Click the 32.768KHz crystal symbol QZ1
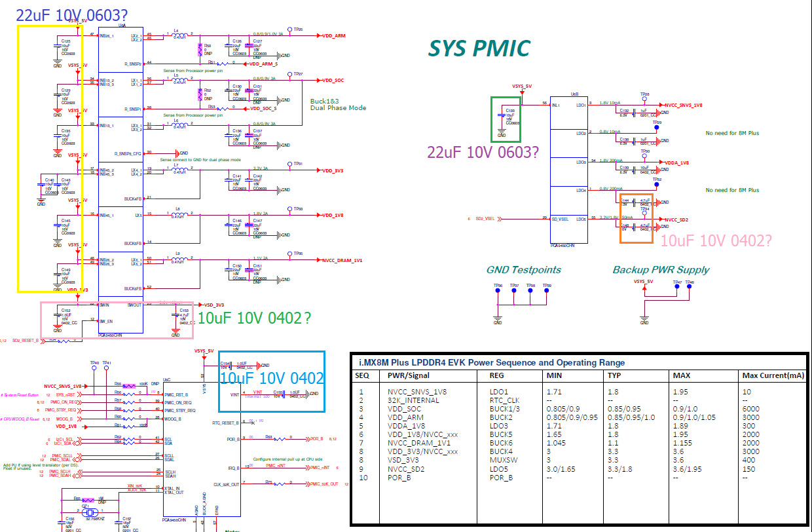This screenshot has height=532, width=812. (x=90, y=513)
